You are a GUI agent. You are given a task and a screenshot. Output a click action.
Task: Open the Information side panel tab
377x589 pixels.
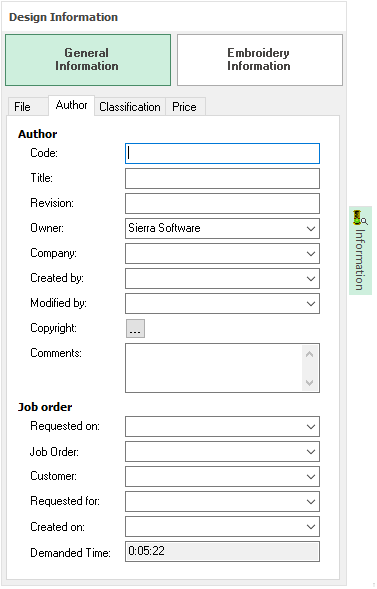[361, 251]
